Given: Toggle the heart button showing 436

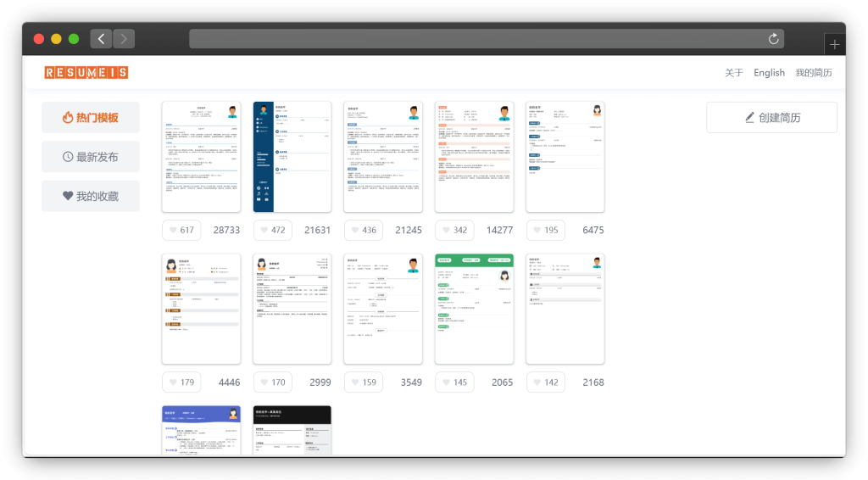Looking at the screenshot, I should (x=363, y=231).
